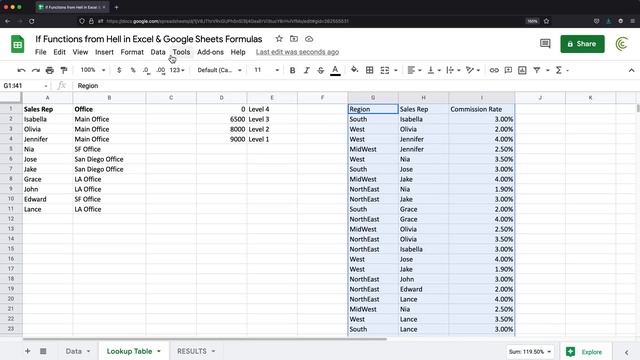Insert a comment from toolbar

[508, 70]
